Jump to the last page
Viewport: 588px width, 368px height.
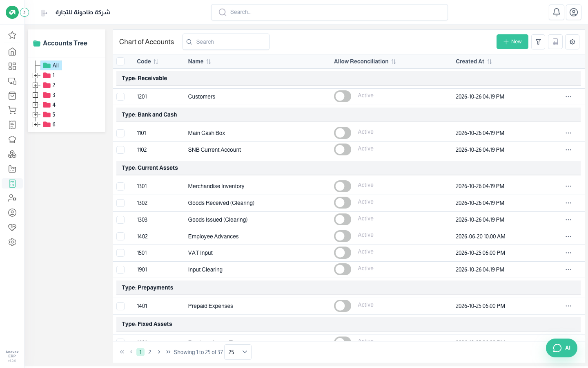[x=168, y=352]
